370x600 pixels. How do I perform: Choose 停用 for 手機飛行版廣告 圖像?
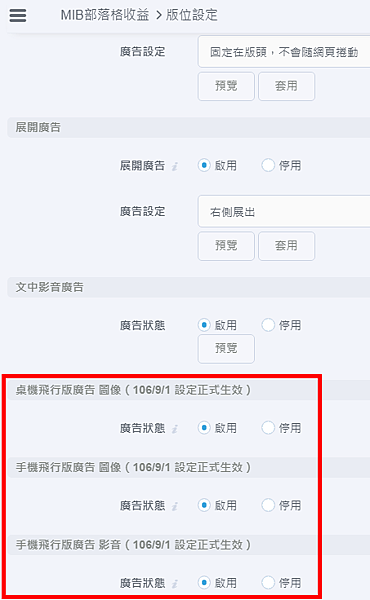click(268, 505)
